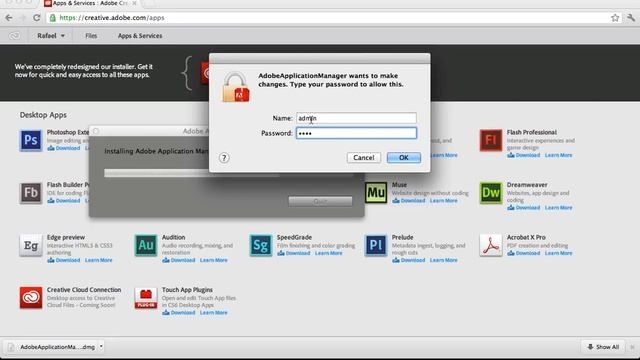Click Learn More under Touch App Plugins

point(214,313)
